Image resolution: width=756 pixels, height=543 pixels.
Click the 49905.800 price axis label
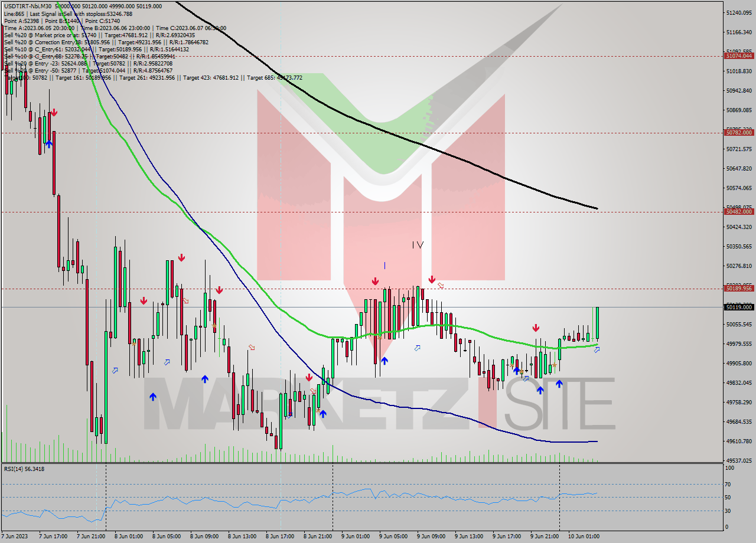tap(741, 363)
